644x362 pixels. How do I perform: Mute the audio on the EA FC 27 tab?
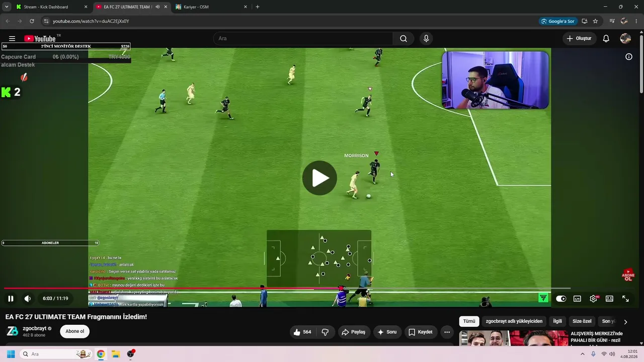tap(157, 7)
